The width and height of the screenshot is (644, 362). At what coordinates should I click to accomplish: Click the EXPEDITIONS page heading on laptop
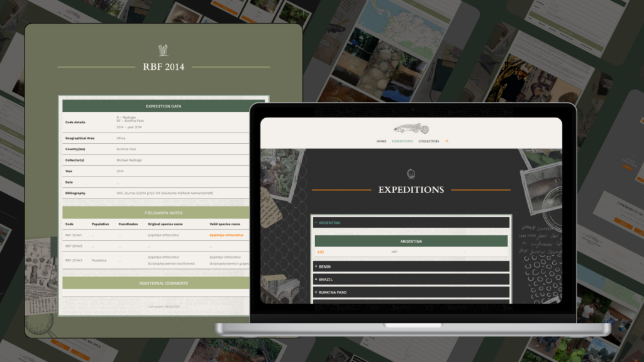click(411, 190)
